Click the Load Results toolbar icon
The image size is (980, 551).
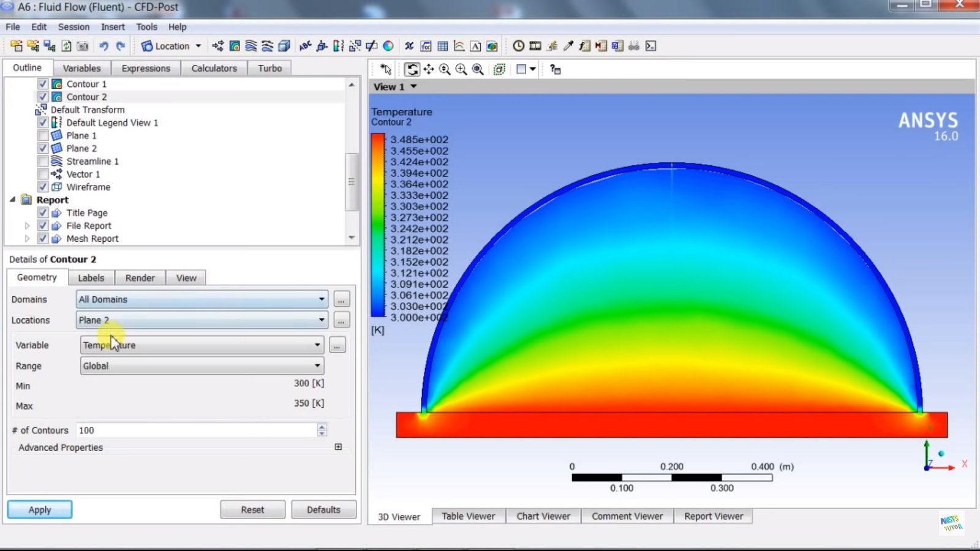(17, 46)
